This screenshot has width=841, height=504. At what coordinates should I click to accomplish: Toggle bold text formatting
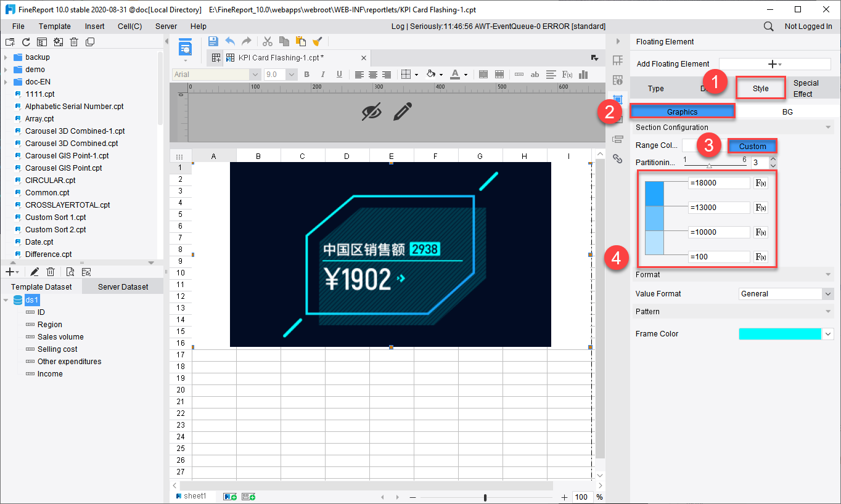(306, 75)
